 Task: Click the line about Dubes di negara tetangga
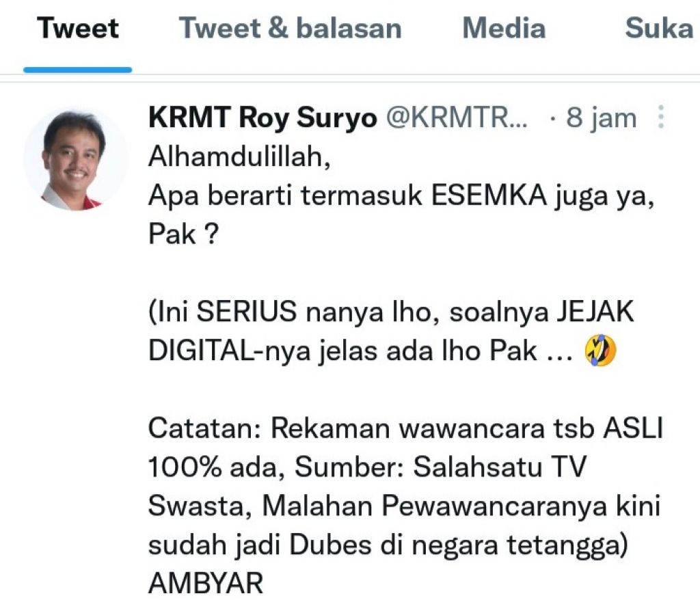(x=388, y=545)
